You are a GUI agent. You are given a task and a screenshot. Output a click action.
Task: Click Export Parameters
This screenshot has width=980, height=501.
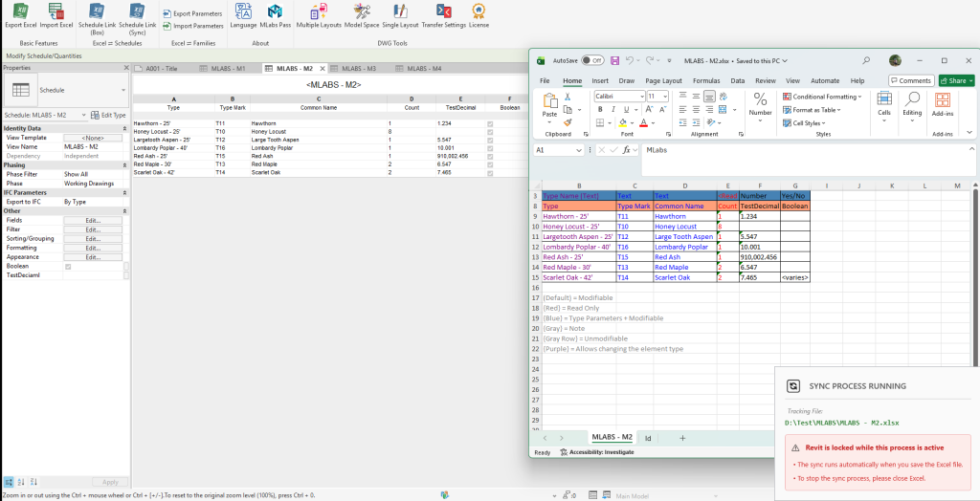192,13
